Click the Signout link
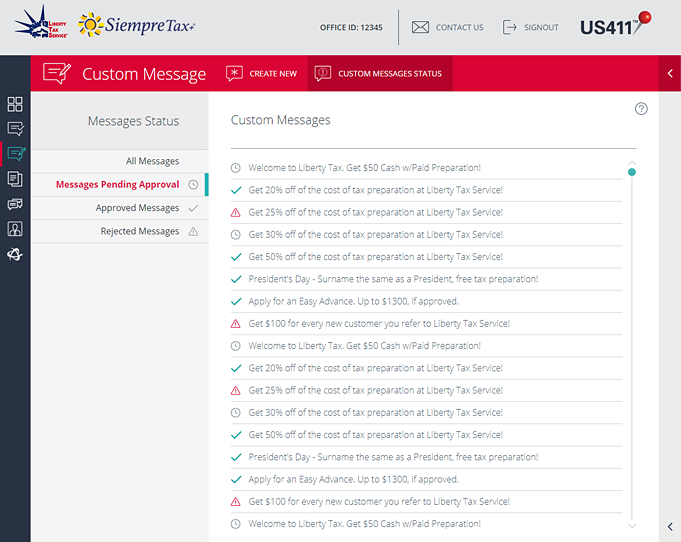Screen dimensions: 681x542 point(541,27)
